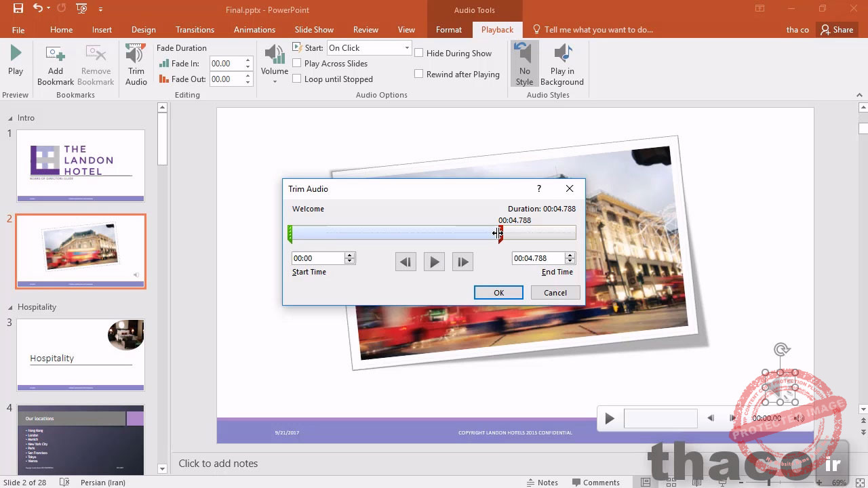Select Hospitality slide 3 thumbnail

pyautogui.click(x=81, y=355)
